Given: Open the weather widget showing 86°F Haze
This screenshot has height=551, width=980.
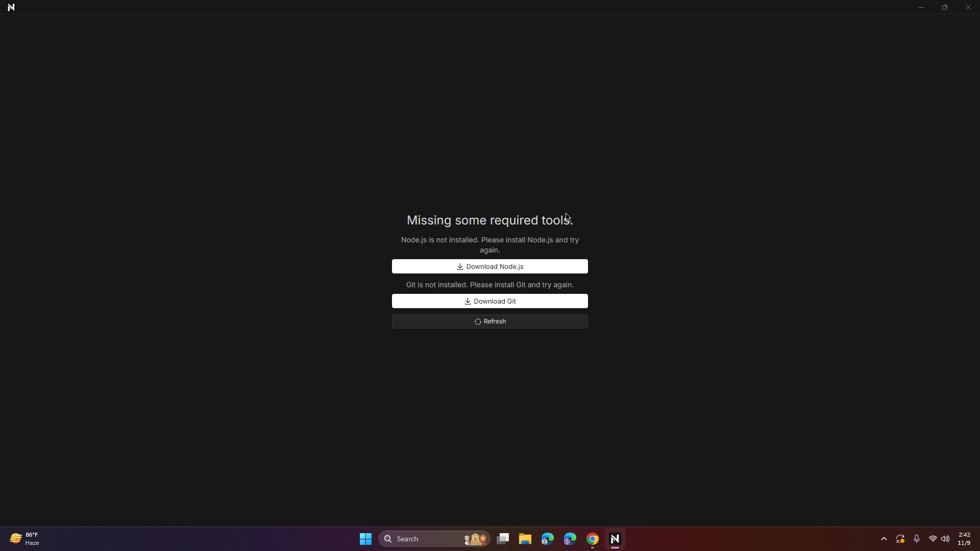Looking at the screenshot, I should 24,539.
